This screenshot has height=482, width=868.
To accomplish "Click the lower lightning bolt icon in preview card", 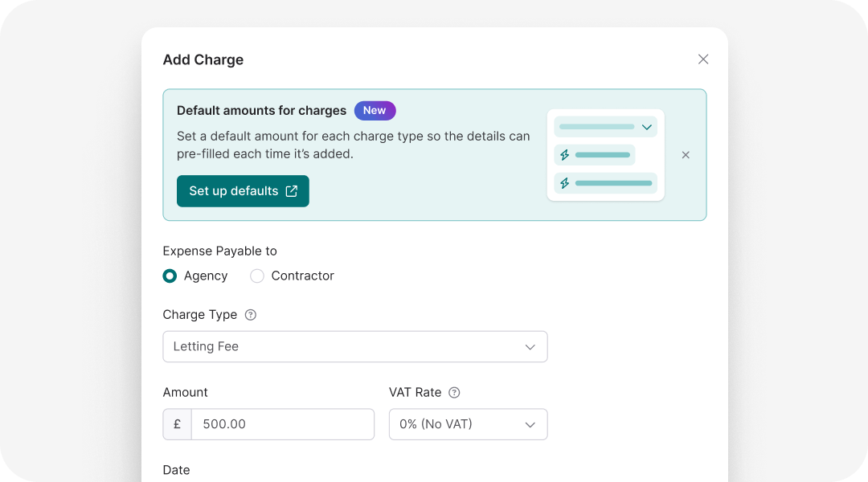I will tap(565, 183).
